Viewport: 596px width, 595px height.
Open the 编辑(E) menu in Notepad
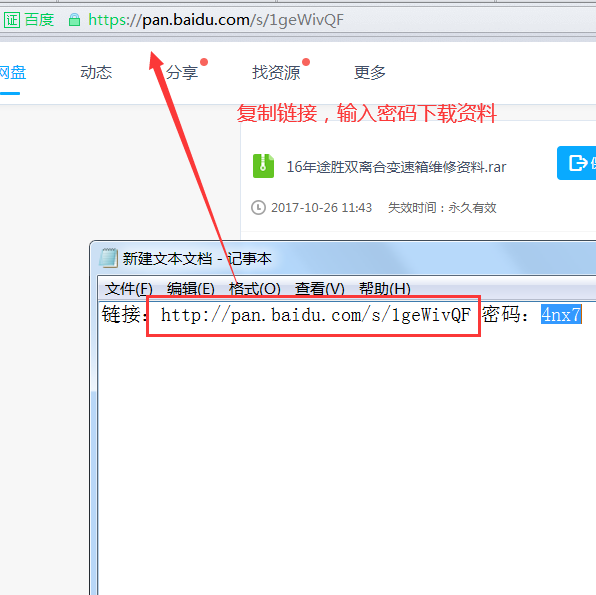190,289
